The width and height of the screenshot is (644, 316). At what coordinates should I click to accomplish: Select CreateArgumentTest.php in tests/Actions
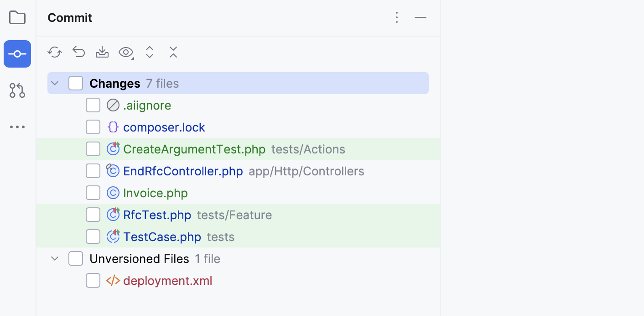[194, 149]
